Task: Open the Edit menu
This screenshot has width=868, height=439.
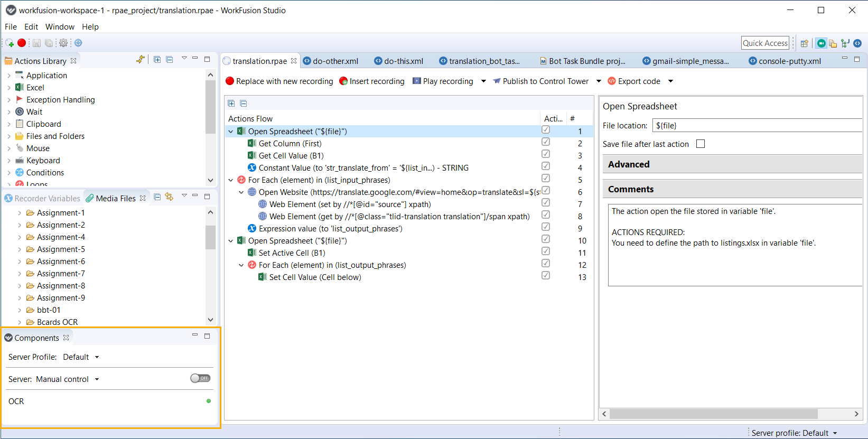Action: (x=31, y=27)
